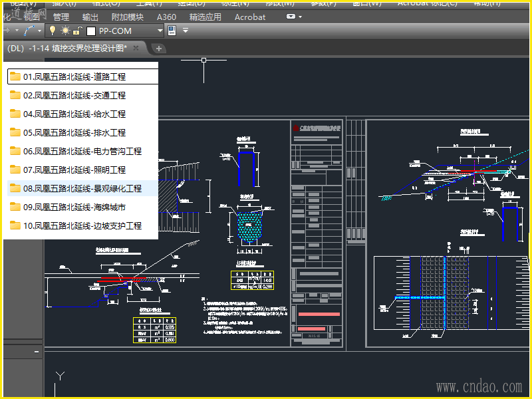This screenshot has height=399, width=532.
Task: Toggle the layer freeze sun icon
Action: 65,31
